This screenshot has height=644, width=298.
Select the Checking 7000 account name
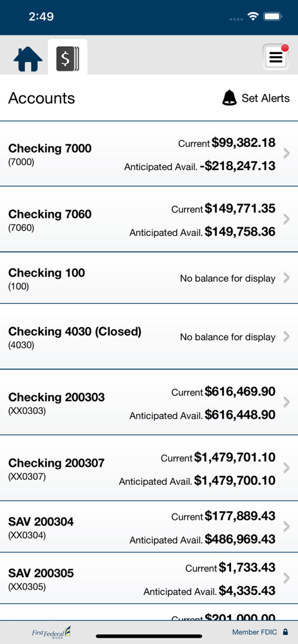coord(50,148)
